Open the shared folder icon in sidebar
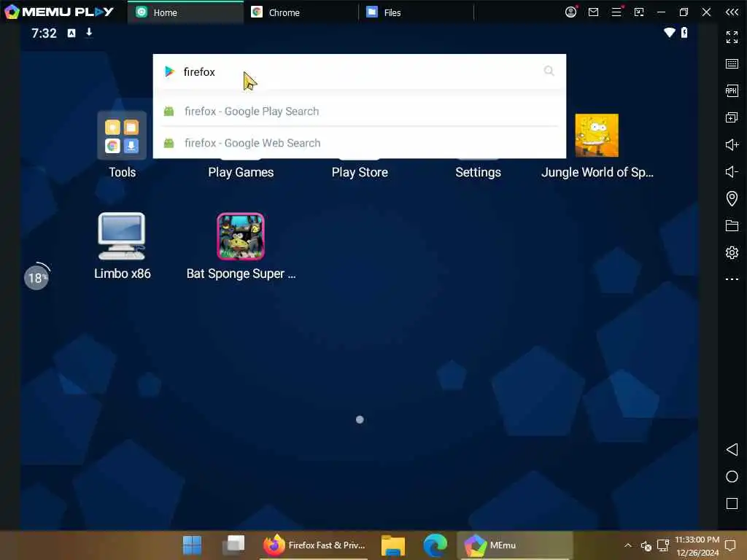 pos(732,225)
